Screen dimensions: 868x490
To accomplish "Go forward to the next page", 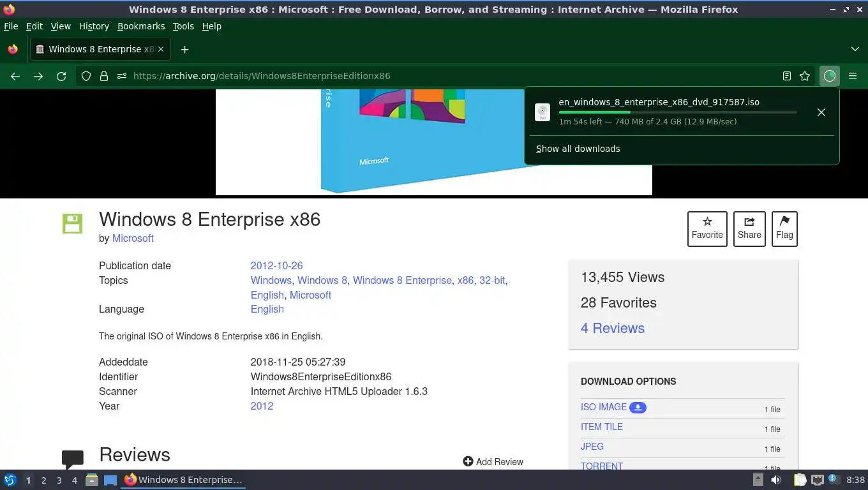I will (x=38, y=76).
